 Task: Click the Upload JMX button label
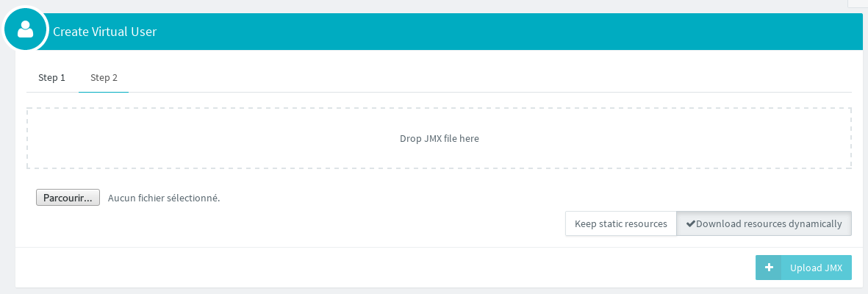[816, 268]
